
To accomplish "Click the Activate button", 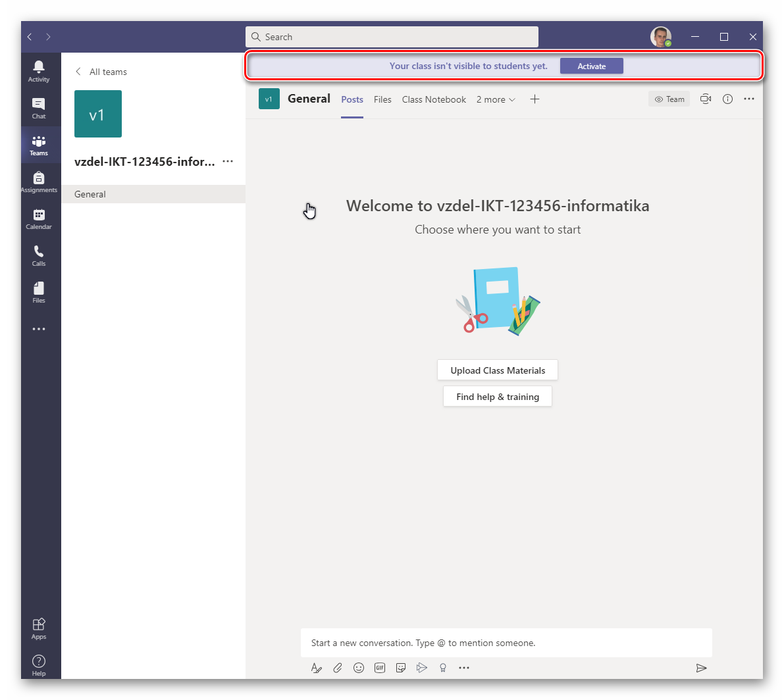I will 591,66.
